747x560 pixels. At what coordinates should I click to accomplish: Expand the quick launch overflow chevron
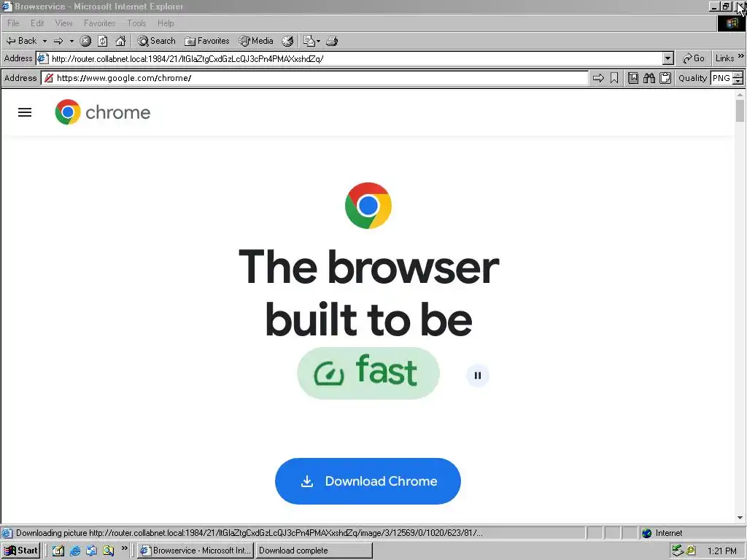coord(124,548)
